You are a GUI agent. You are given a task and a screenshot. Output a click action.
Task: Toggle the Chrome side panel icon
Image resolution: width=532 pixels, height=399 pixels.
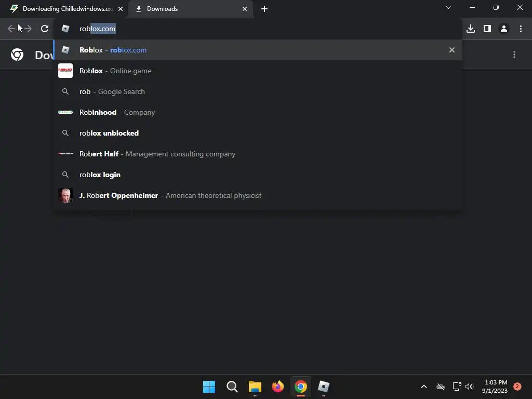[x=487, y=29]
